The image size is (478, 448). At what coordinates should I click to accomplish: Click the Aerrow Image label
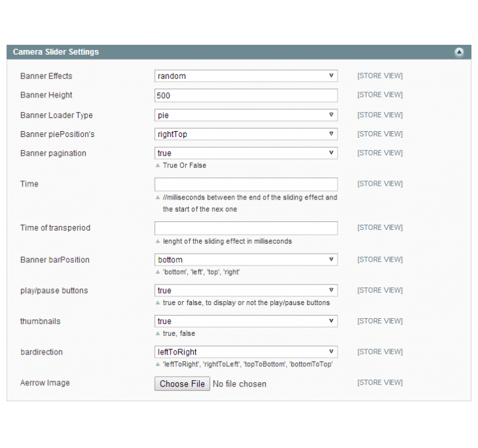pyautogui.click(x=45, y=383)
